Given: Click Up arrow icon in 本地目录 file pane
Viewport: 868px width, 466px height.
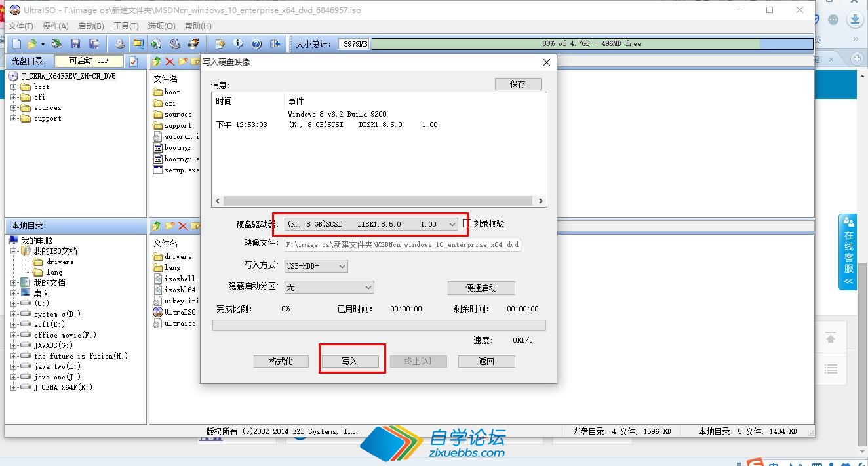Looking at the screenshot, I should pyautogui.click(x=156, y=226).
